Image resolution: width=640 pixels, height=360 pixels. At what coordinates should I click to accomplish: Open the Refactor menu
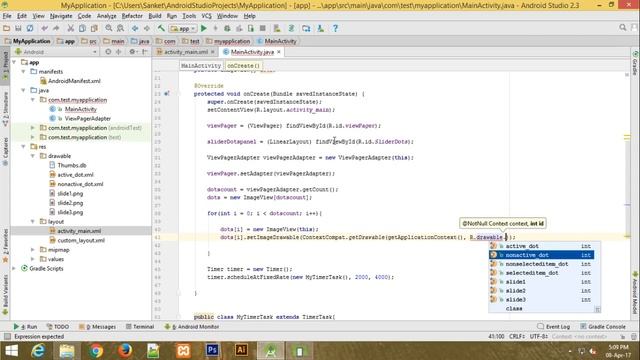(132, 16)
